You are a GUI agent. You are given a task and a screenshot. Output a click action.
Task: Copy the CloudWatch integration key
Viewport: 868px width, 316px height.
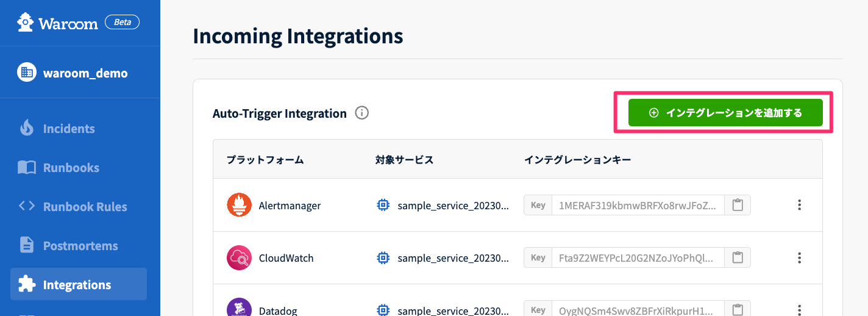tap(738, 257)
